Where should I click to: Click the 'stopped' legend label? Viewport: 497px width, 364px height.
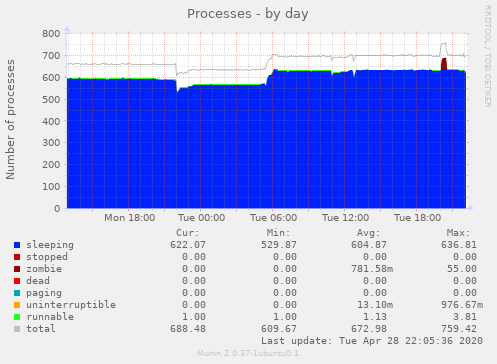(47, 257)
